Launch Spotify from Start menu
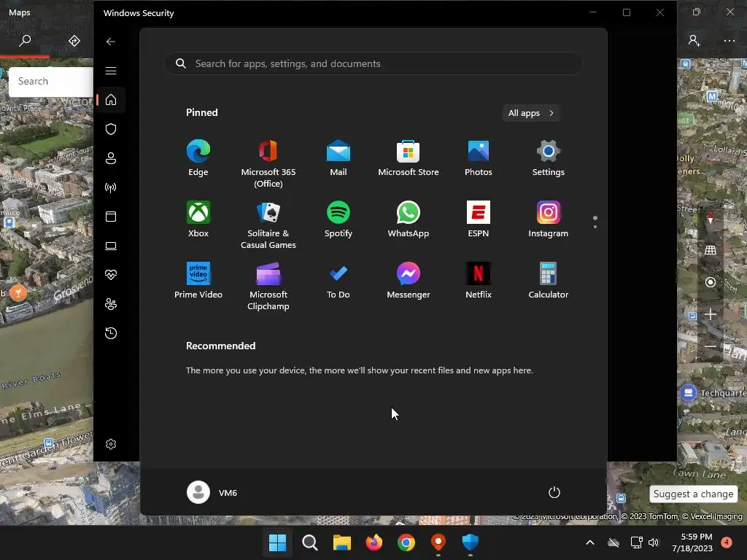Viewport: 747px width, 560px height. 338,219
